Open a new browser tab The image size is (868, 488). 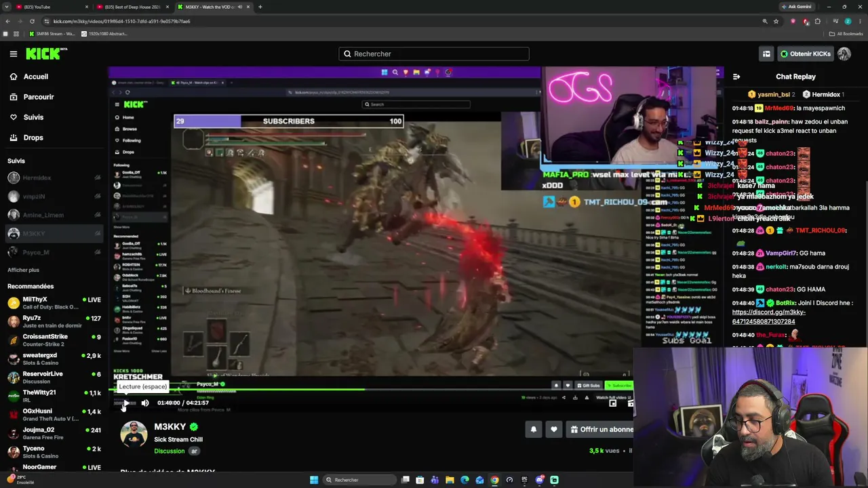tap(260, 7)
